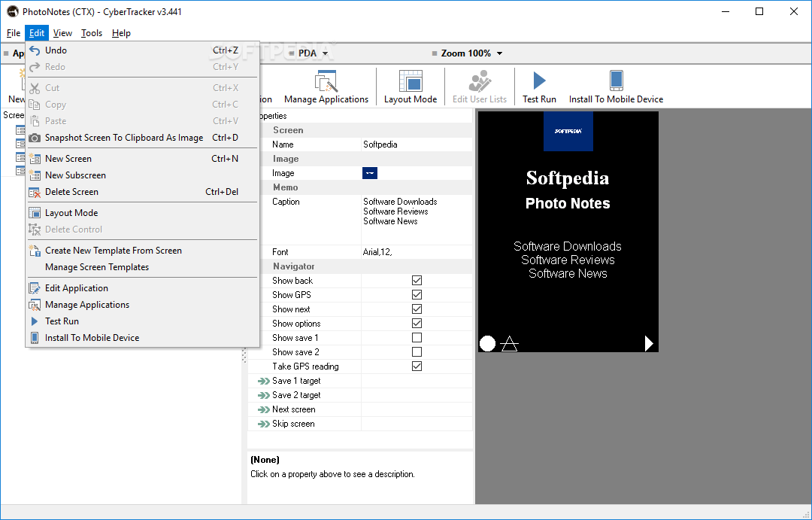Click the Test Run play icon in menu
This screenshot has height=520, width=812.
pyautogui.click(x=35, y=321)
